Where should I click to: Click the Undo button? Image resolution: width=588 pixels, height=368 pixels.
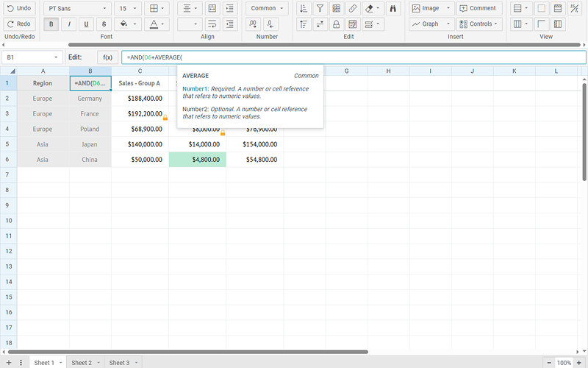click(20, 8)
